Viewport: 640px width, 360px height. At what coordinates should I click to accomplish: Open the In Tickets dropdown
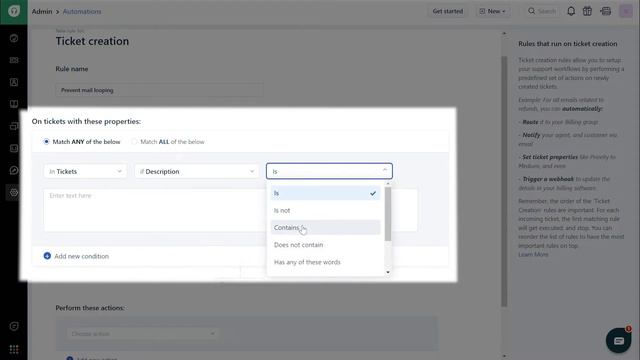85,171
